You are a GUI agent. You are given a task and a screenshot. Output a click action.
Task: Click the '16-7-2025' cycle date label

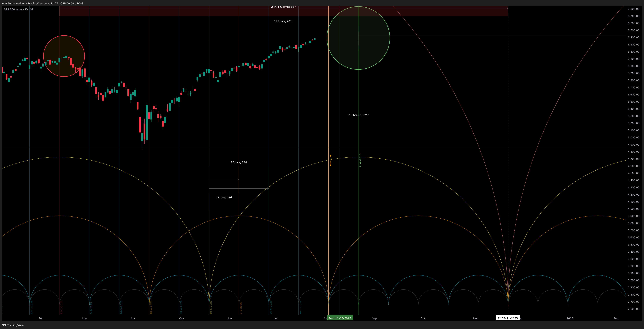click(301, 307)
